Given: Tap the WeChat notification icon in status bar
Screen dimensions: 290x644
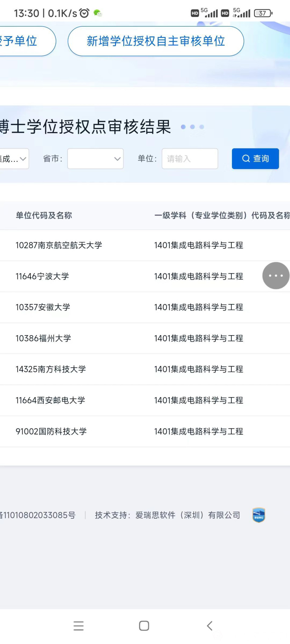Looking at the screenshot, I should [98, 13].
